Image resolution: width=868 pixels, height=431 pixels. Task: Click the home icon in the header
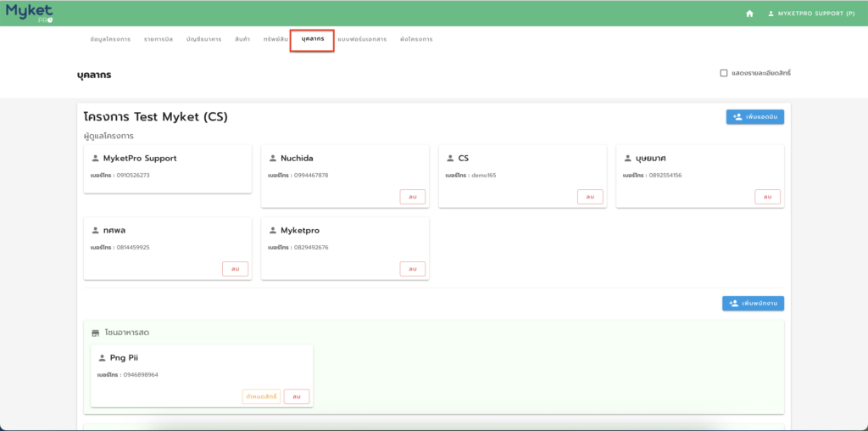click(749, 14)
